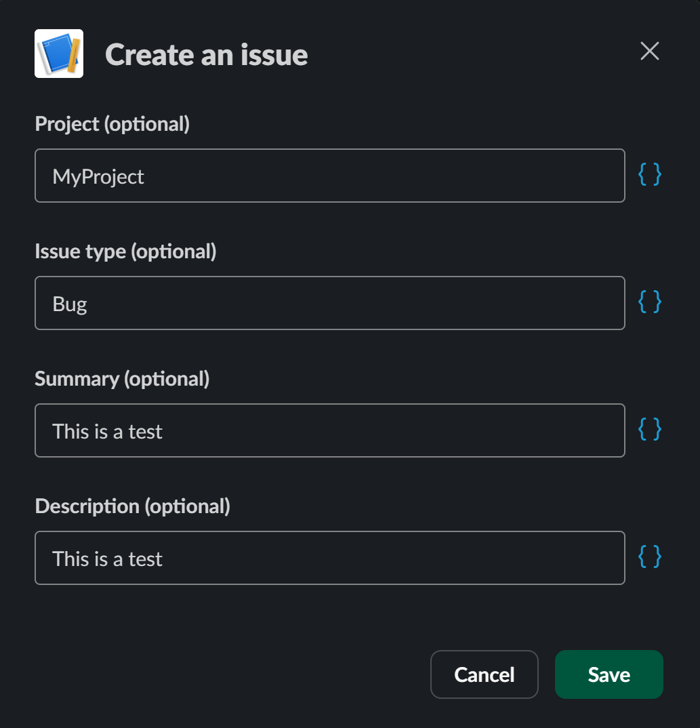Click the app icon beside the dialog title

coord(58,54)
